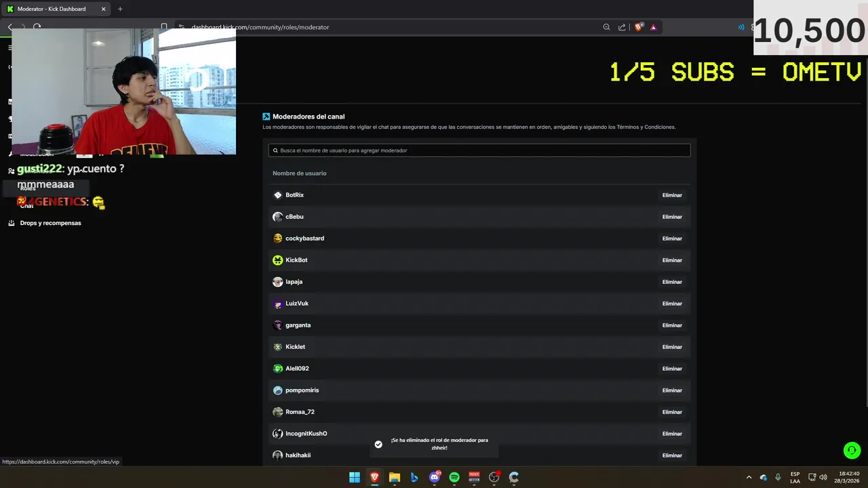Click Eliminar for cockybastard

coord(672,239)
